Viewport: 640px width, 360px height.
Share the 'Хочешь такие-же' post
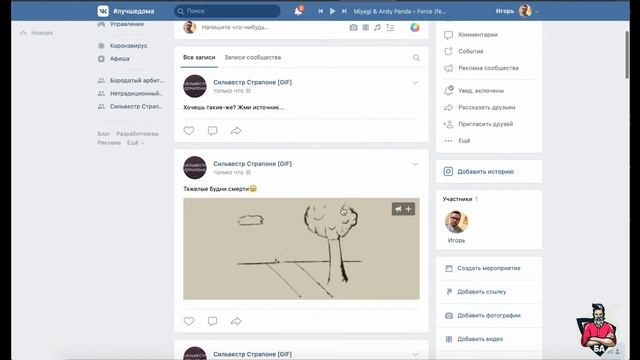236,131
